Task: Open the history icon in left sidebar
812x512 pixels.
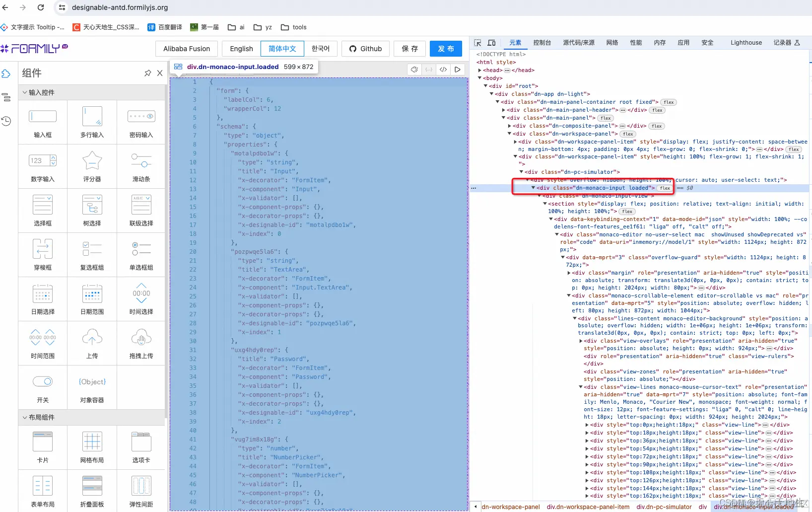Action: [6, 121]
